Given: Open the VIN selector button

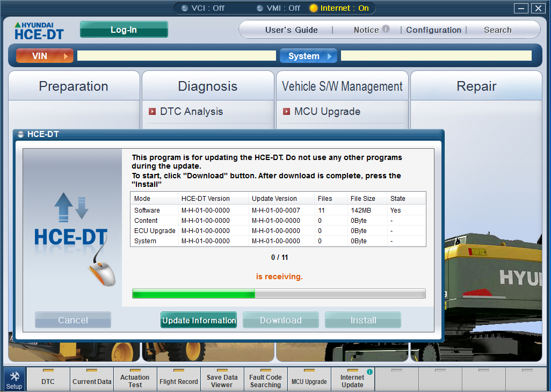Looking at the screenshot, I should coord(45,56).
